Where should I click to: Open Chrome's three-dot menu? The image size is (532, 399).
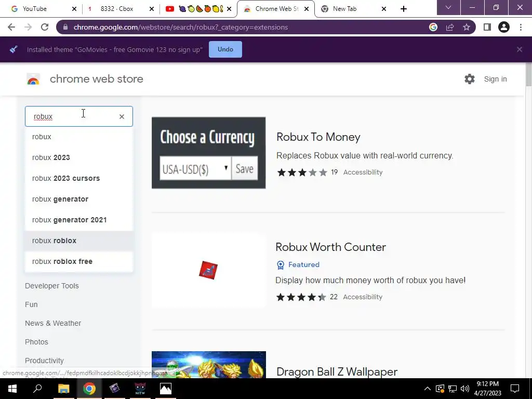(521, 27)
